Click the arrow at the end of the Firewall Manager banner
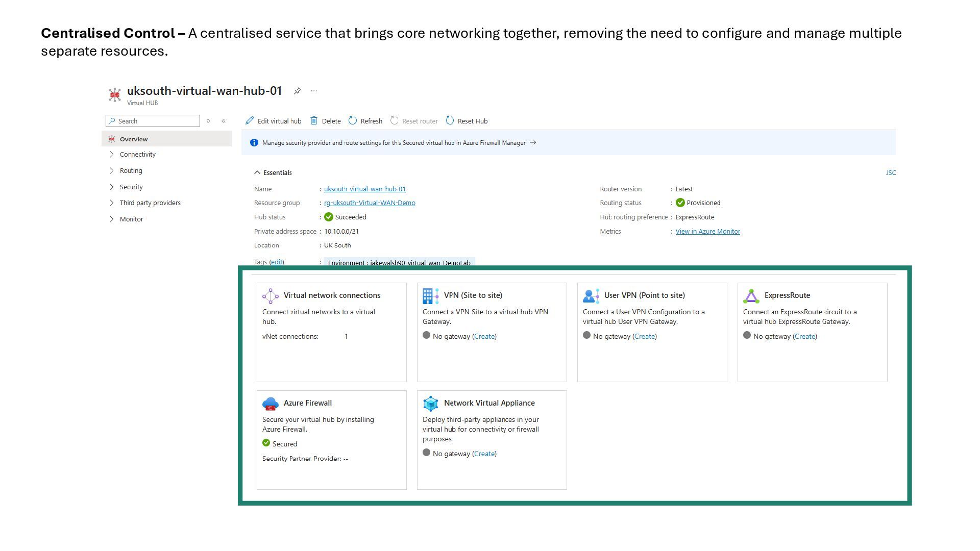Screen dimensions: 980x551 click(533, 143)
